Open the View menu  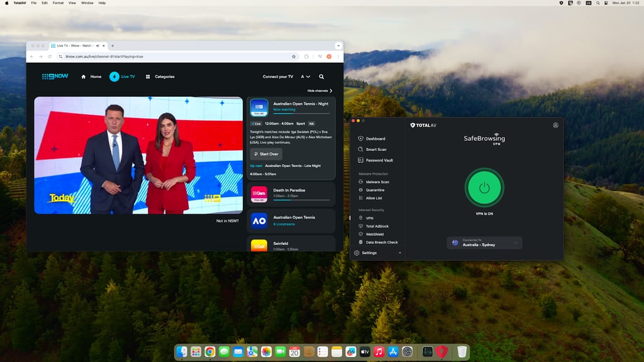72,3
